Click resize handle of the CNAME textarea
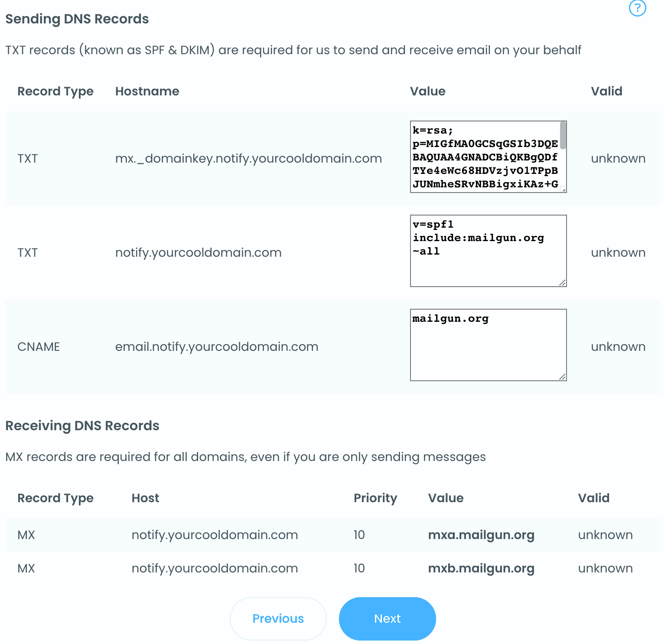Screen dimensions: 671x644 [x=562, y=377]
